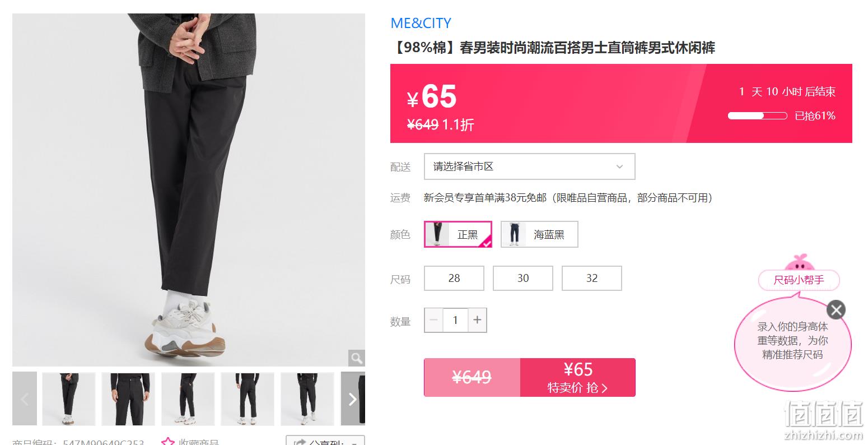
Task: Click the share icon button
Action: [x=300, y=442]
